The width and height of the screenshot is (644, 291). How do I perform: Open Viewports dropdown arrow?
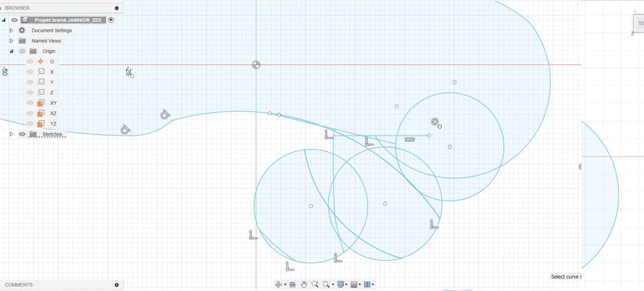pyautogui.click(x=373, y=285)
